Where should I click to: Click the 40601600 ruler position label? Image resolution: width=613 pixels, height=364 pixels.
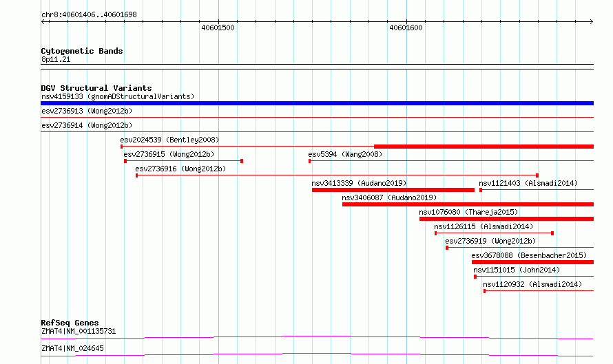tap(406, 28)
